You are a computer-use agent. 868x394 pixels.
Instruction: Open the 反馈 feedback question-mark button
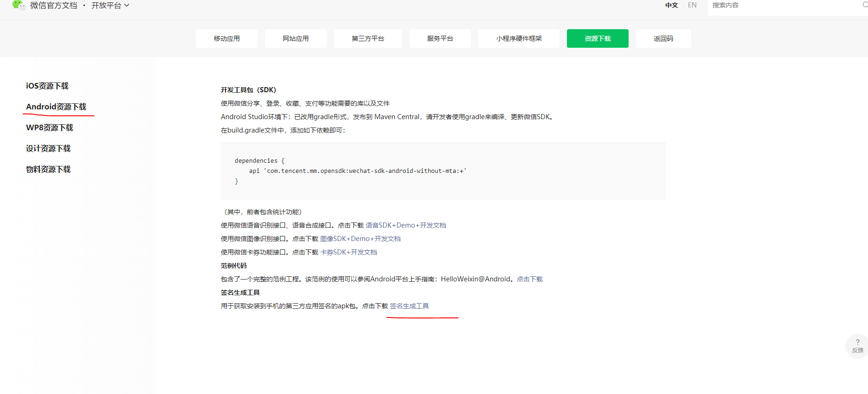857,346
